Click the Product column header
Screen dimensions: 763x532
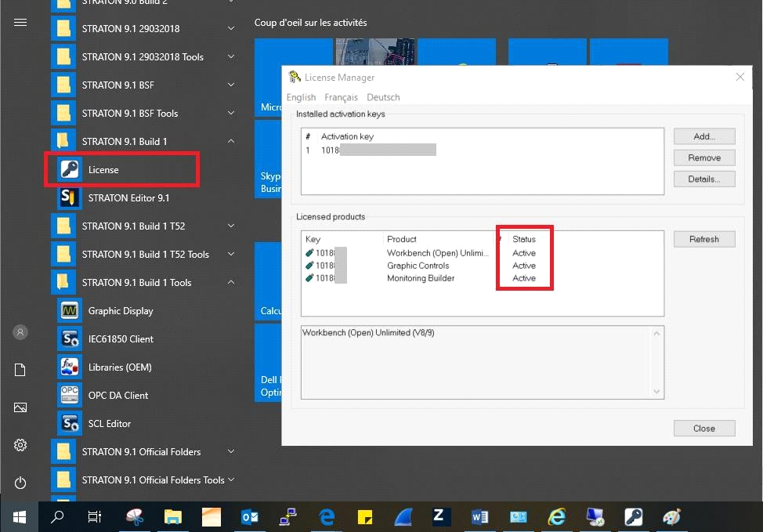401,239
